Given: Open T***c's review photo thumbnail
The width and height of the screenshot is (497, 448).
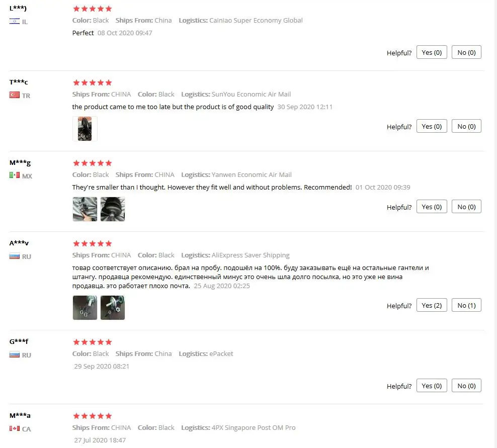Looking at the screenshot, I should [x=85, y=129].
